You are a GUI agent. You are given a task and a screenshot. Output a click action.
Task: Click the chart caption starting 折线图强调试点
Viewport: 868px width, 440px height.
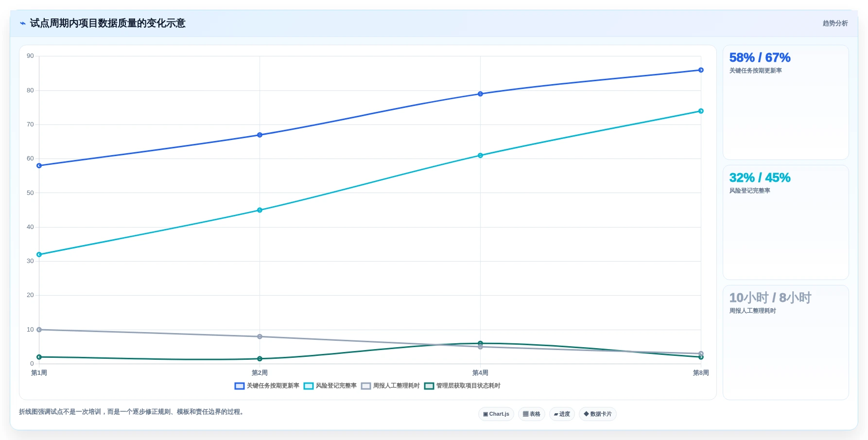pyautogui.click(x=132, y=412)
